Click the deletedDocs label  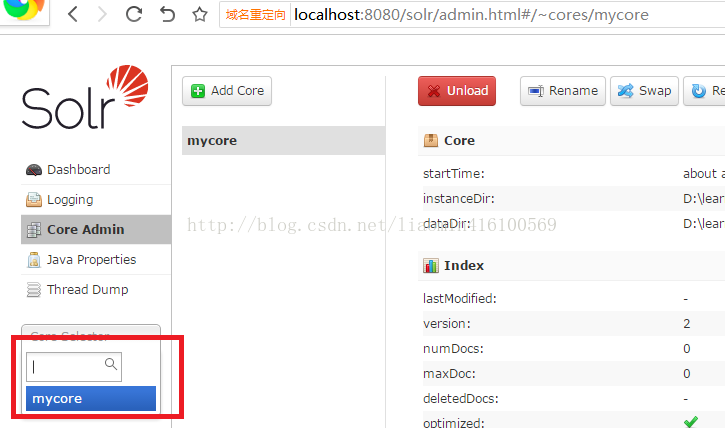click(461, 398)
